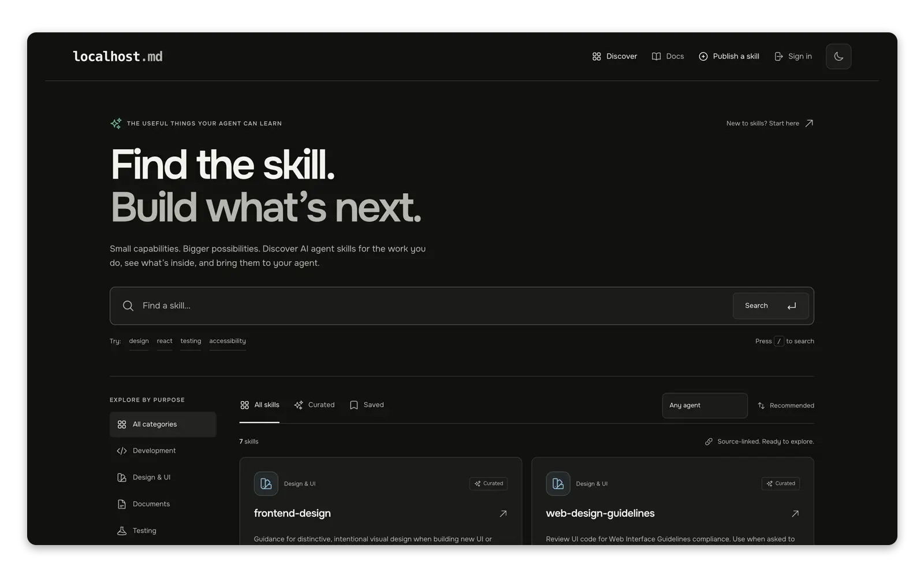The width and height of the screenshot is (924, 578).
Task: Click Publish a skill
Action: [729, 57]
